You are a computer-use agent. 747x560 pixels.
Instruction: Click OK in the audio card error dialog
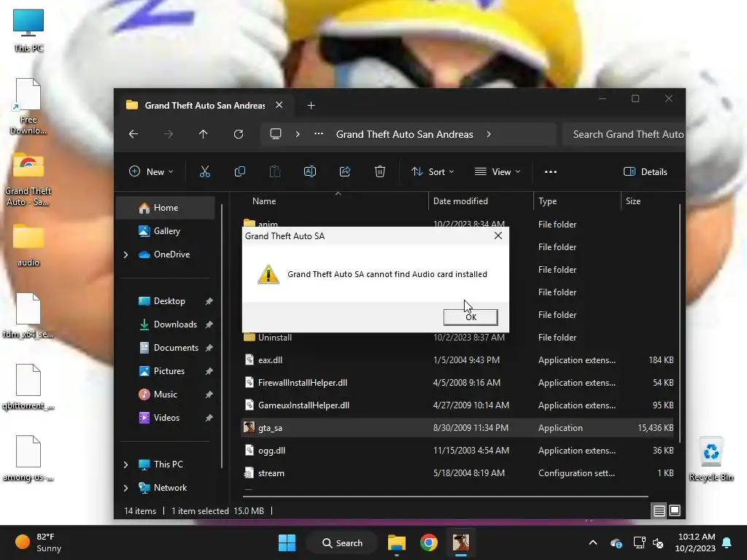(x=471, y=317)
